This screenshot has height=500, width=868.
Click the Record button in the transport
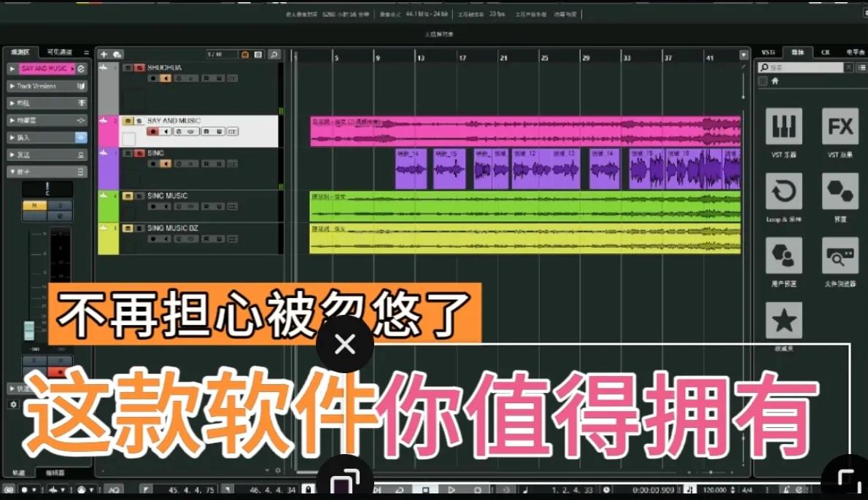[477, 490]
